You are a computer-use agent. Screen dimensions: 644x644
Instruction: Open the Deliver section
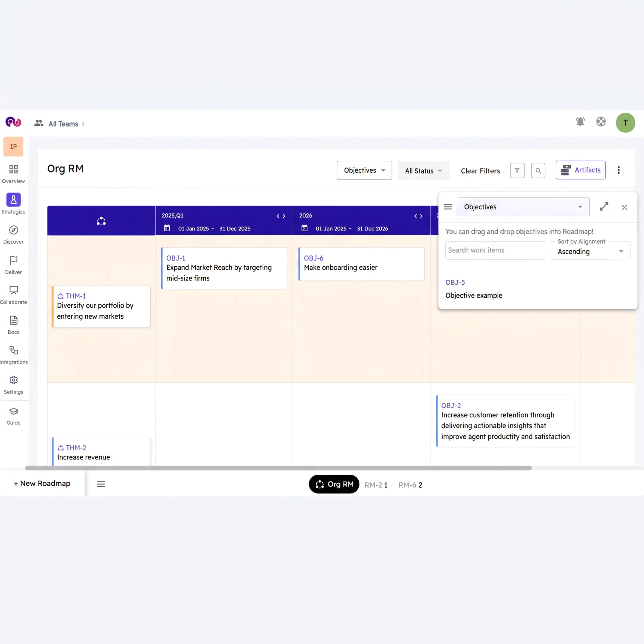[13, 265]
